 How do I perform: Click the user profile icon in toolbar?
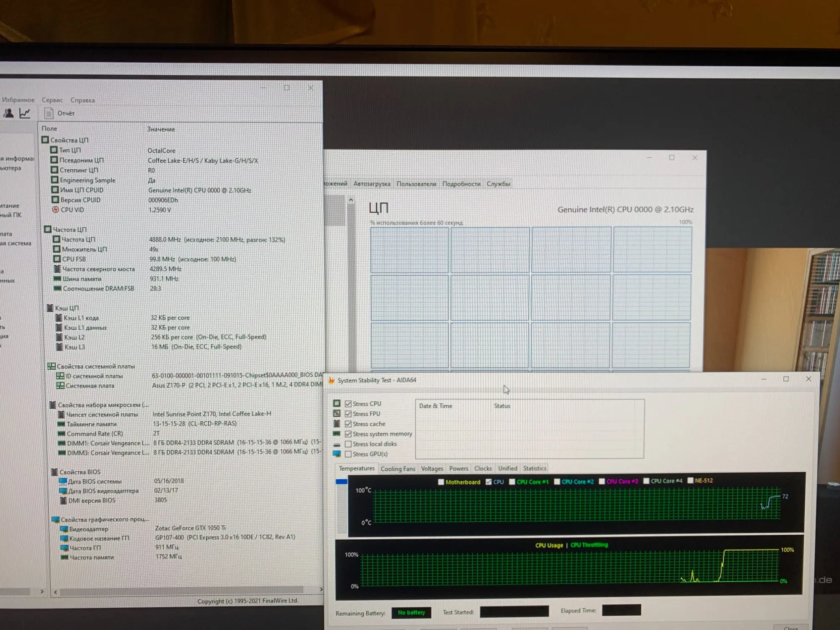click(8, 113)
